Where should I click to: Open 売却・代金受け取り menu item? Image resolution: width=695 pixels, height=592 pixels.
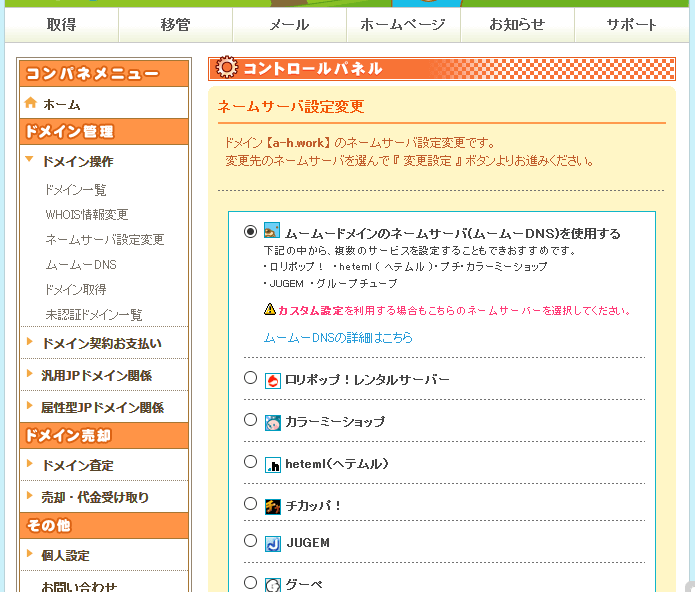[95, 498]
